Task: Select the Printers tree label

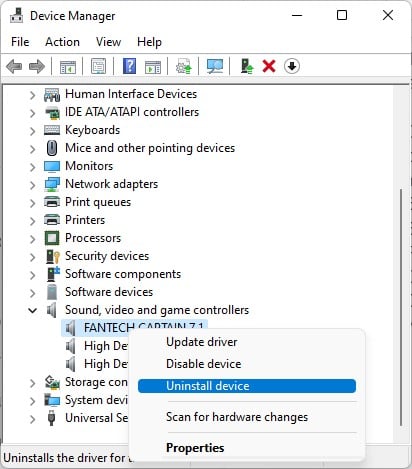Action: 85,220
